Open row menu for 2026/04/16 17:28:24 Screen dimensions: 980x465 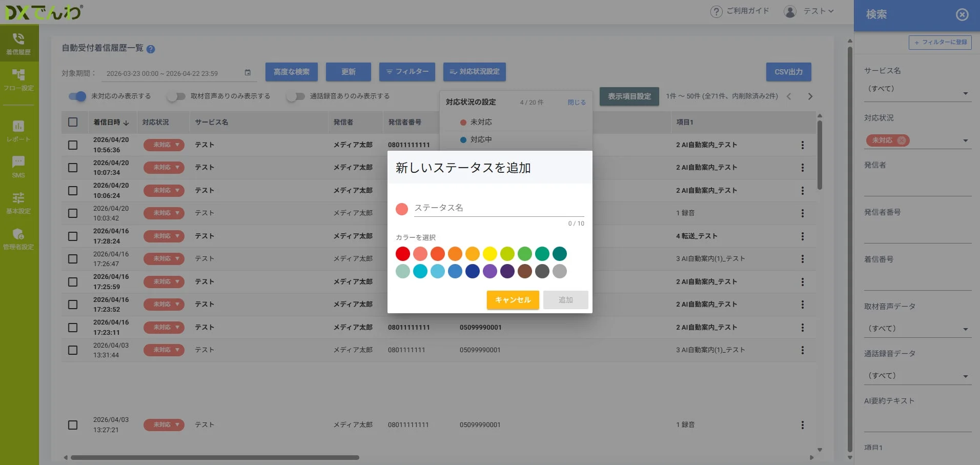803,236
